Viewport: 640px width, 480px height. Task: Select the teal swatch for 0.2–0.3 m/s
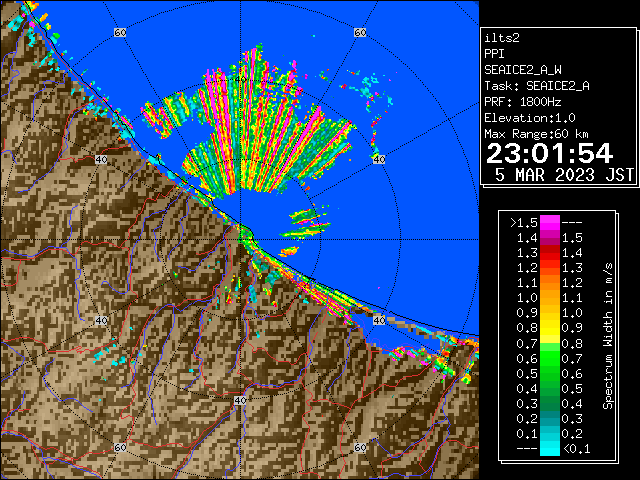coord(550,419)
